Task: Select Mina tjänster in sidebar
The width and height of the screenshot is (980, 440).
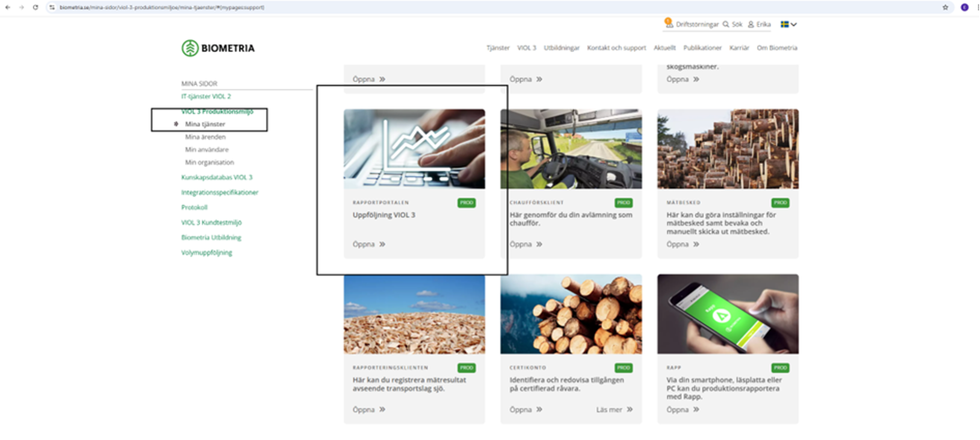Action: pos(205,124)
